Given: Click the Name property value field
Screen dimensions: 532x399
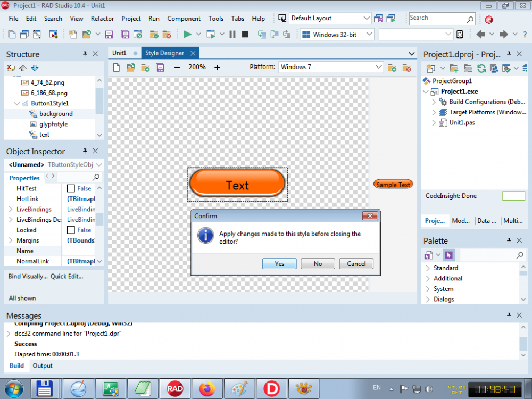Looking at the screenshot, I should pos(79,251).
